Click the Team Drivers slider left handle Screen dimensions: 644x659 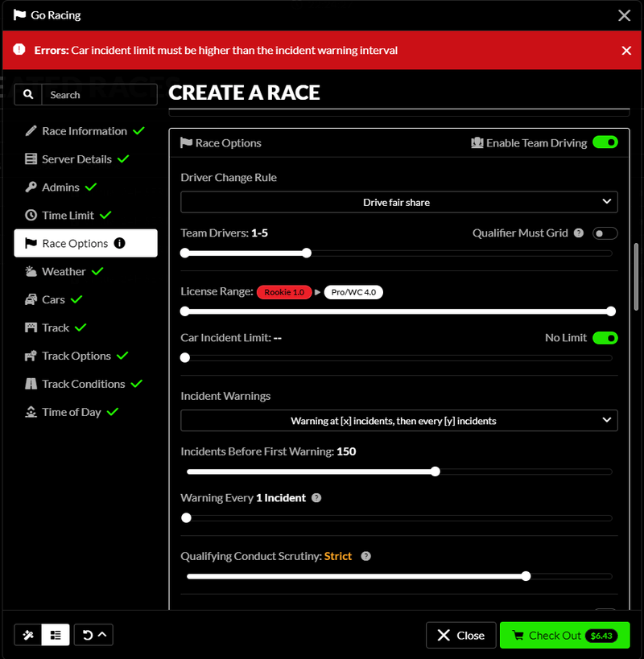point(185,253)
